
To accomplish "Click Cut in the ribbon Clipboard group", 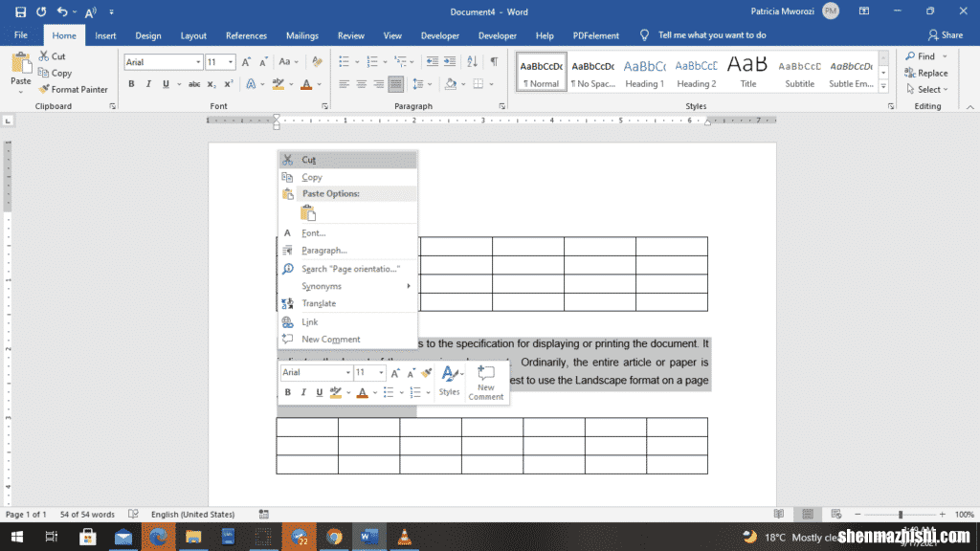I will tap(53, 56).
